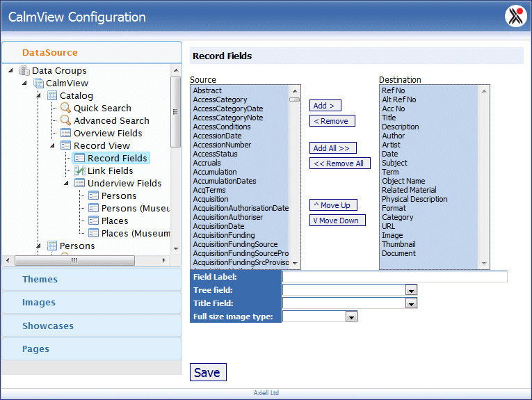Click the Axiell logo icon in header
This screenshot has height=400, width=532.
[x=515, y=16]
